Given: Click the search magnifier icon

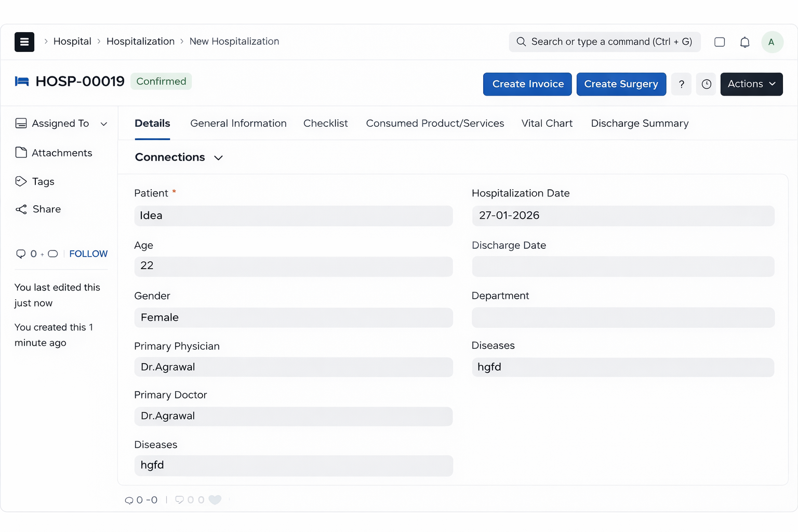Looking at the screenshot, I should coord(521,42).
